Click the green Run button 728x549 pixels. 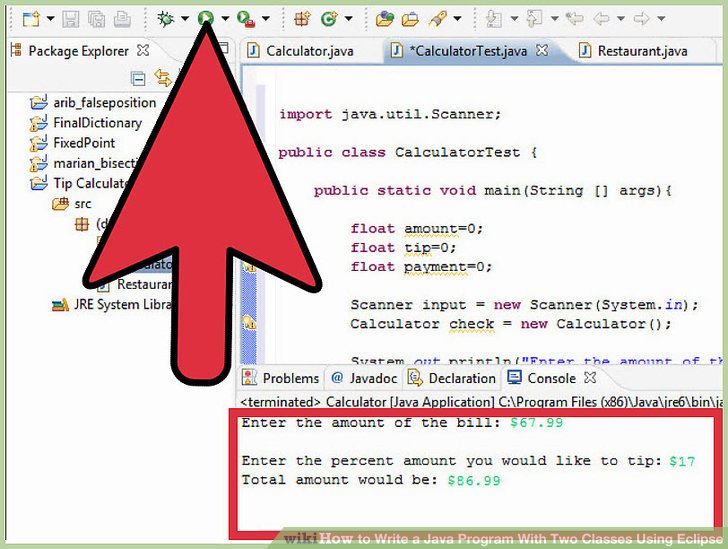[x=206, y=18]
